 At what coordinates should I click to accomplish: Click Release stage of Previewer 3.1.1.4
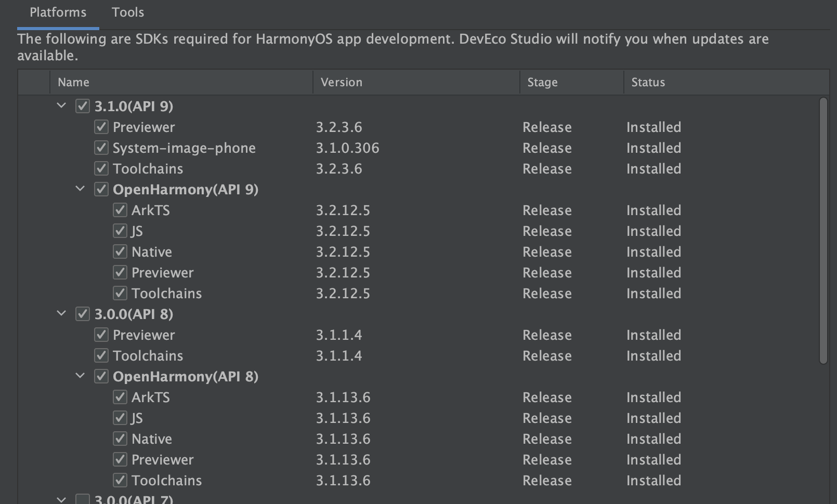coord(547,335)
